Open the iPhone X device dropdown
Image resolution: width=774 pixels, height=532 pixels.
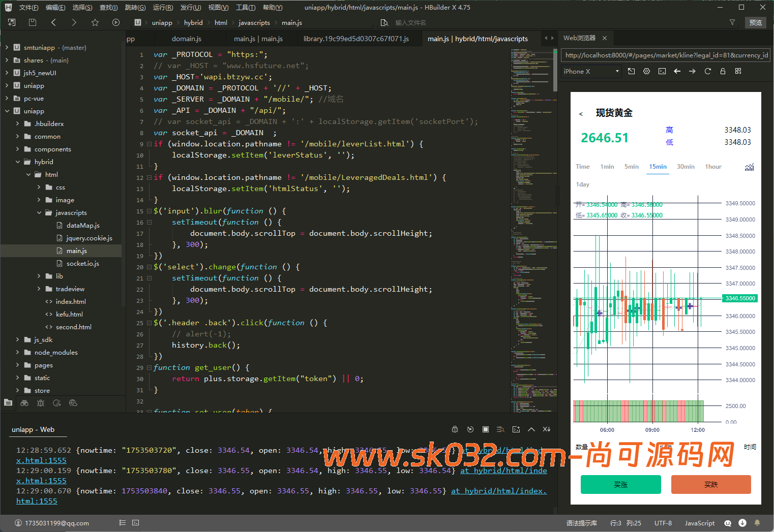pos(591,71)
